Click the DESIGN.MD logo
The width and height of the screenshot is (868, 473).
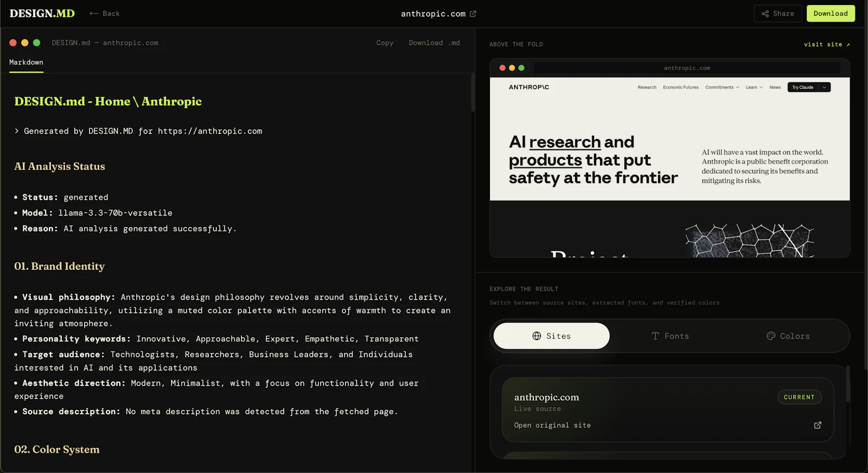tap(42, 14)
